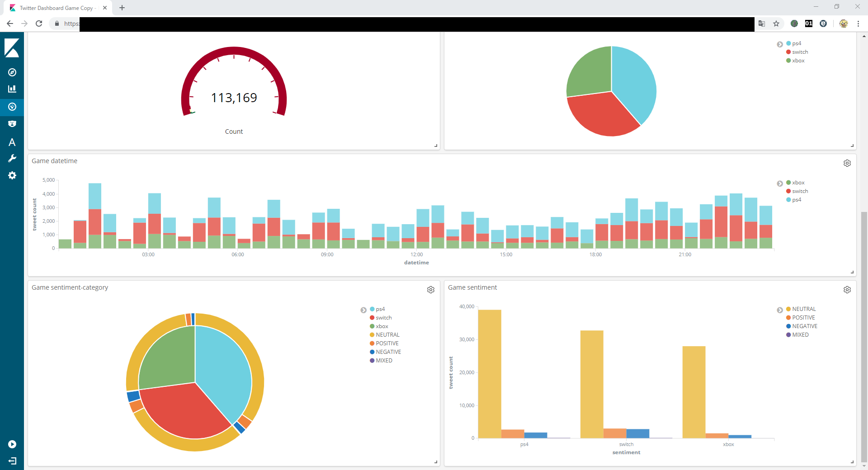This screenshot has height=470, width=868.
Task: Go back to the previous page
Action: point(10,23)
